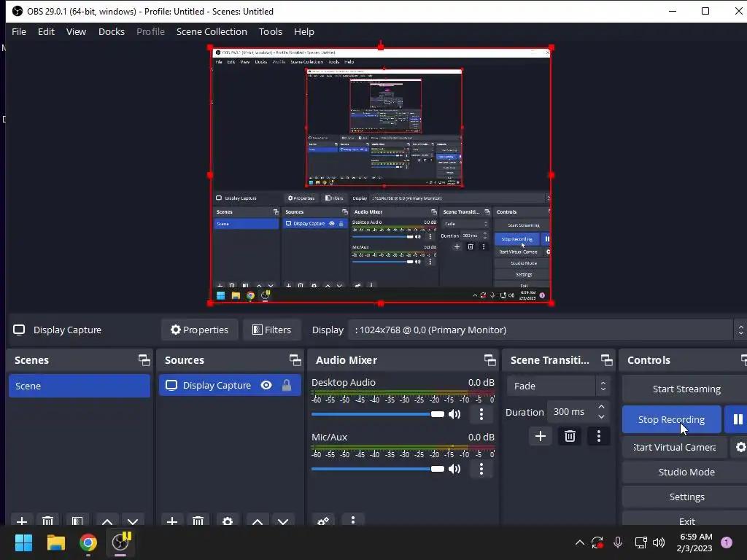Open source Filters button
The width and height of the screenshot is (747, 560).
tap(271, 330)
